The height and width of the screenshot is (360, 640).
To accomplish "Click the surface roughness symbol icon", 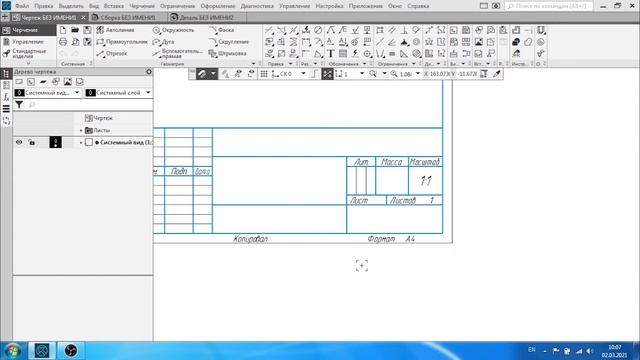I will tap(355, 30).
